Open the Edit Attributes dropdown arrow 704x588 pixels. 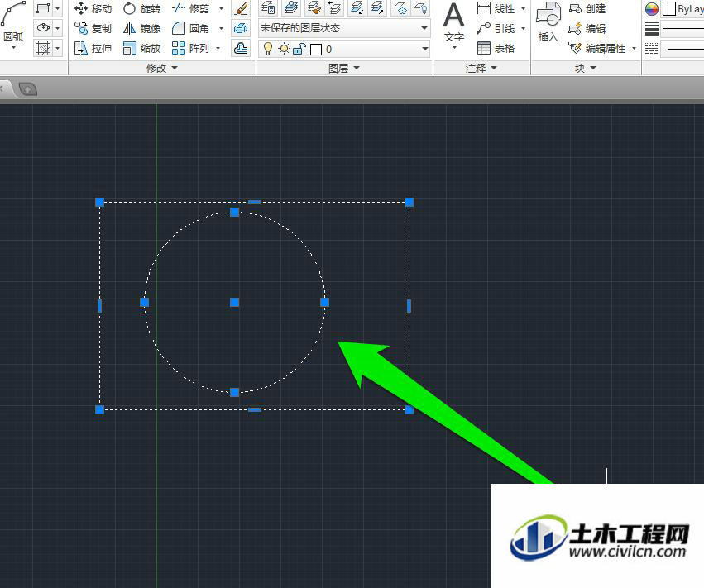tap(634, 48)
